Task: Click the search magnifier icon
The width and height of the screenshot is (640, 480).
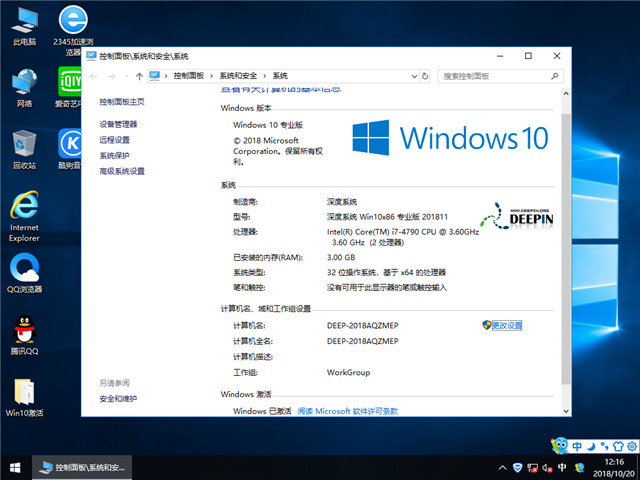Action: [x=554, y=76]
